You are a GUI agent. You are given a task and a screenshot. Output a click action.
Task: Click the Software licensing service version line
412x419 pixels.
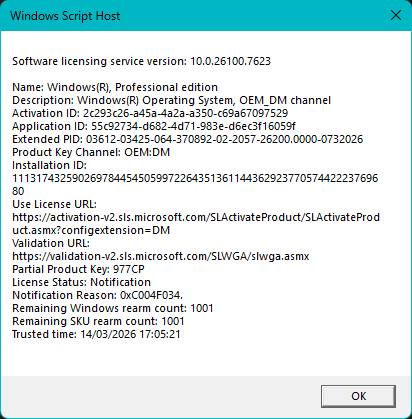[x=141, y=61]
